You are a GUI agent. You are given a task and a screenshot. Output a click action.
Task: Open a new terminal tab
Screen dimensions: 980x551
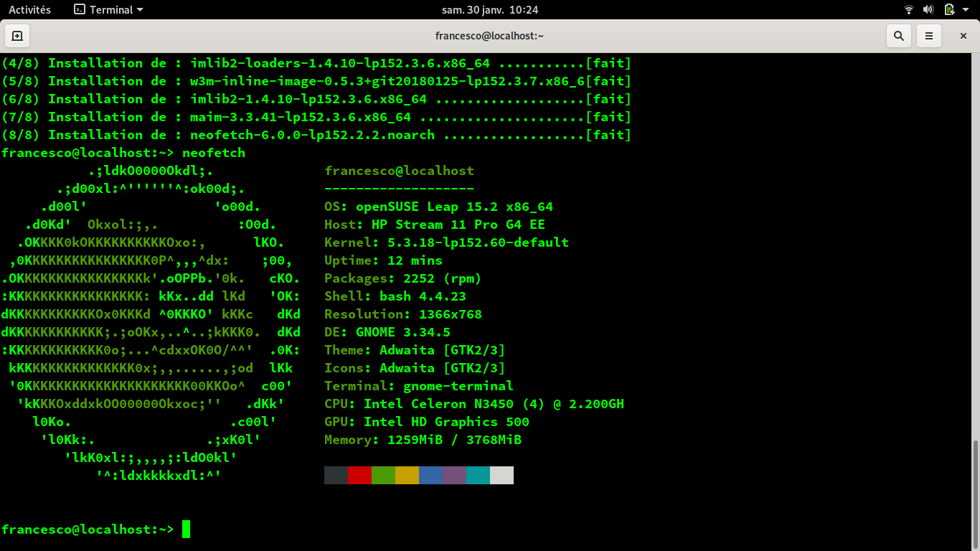[17, 36]
